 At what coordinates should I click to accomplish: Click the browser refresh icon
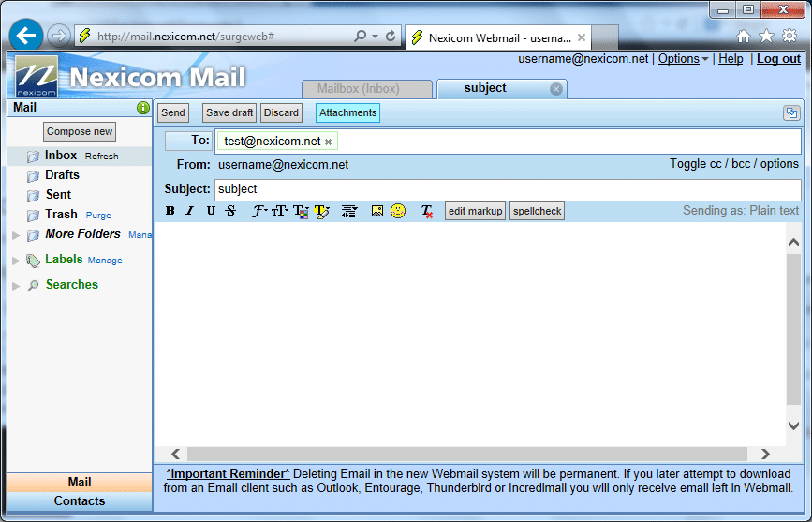point(391,36)
